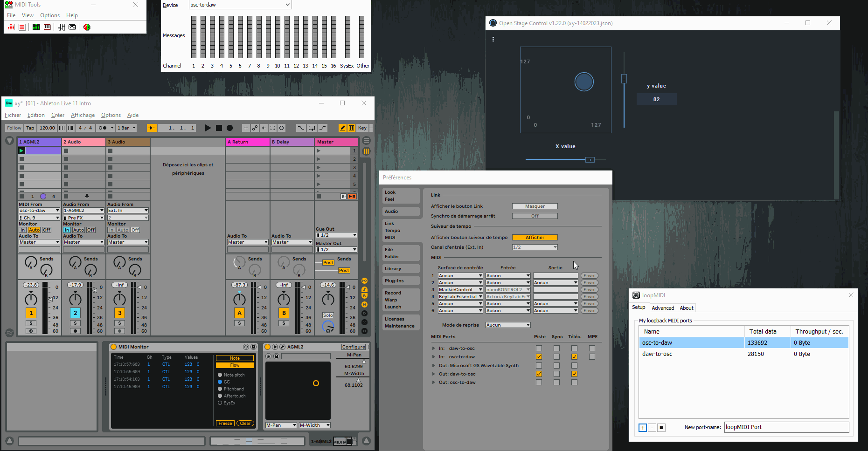The image size is (868, 451).
Task: Arm track 3 Audio for recording
Action: (x=120, y=331)
